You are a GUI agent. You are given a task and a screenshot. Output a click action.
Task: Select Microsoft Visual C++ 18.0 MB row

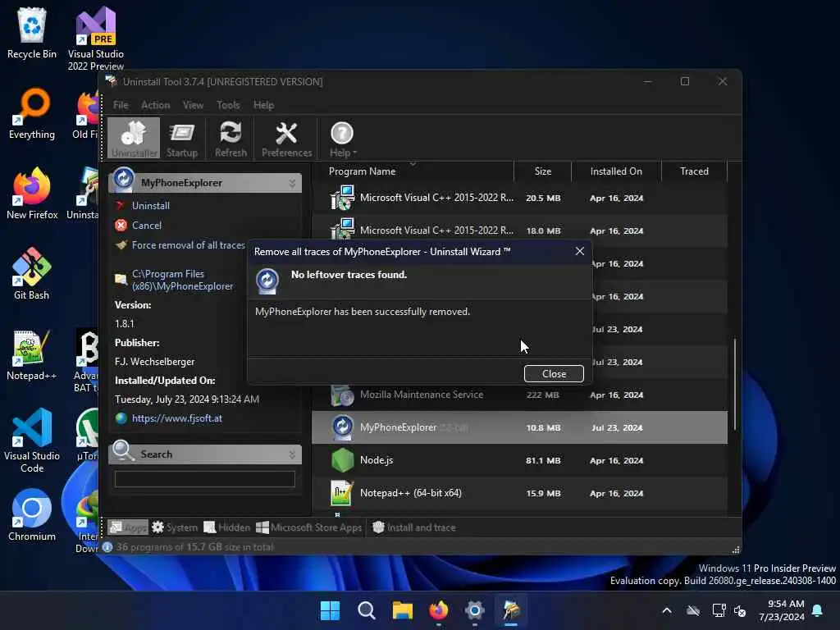[x=519, y=231]
